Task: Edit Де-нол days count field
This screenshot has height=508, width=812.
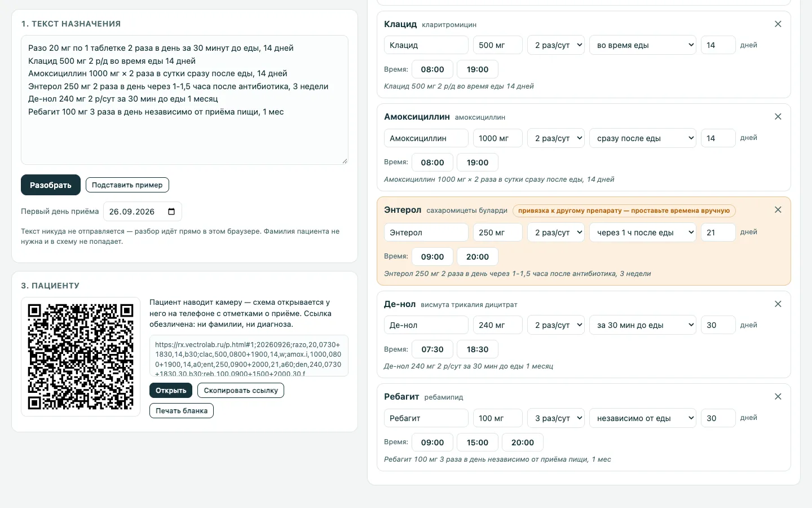Action: coord(718,325)
